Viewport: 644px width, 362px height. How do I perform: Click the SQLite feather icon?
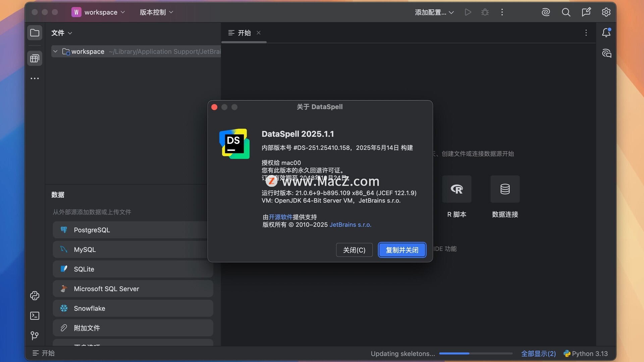pos(64,269)
